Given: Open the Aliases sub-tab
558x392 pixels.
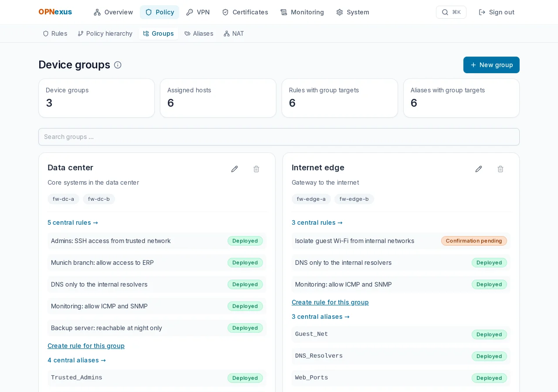Looking at the screenshot, I should point(199,34).
